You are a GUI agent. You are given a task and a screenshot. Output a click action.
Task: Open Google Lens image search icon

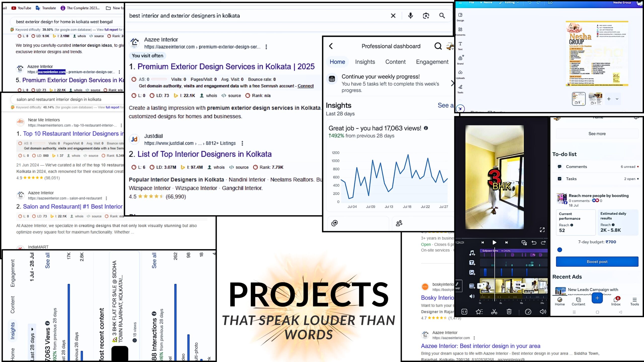(426, 16)
